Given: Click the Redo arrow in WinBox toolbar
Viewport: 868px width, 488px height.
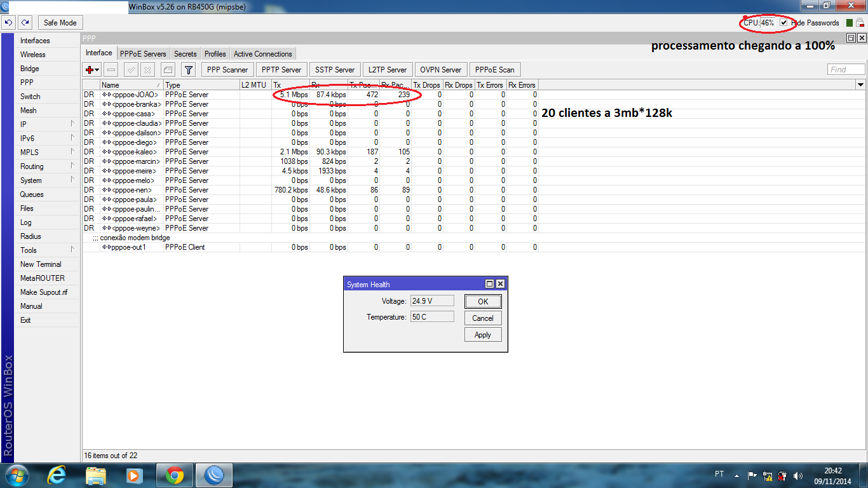Looking at the screenshot, I should [x=25, y=23].
